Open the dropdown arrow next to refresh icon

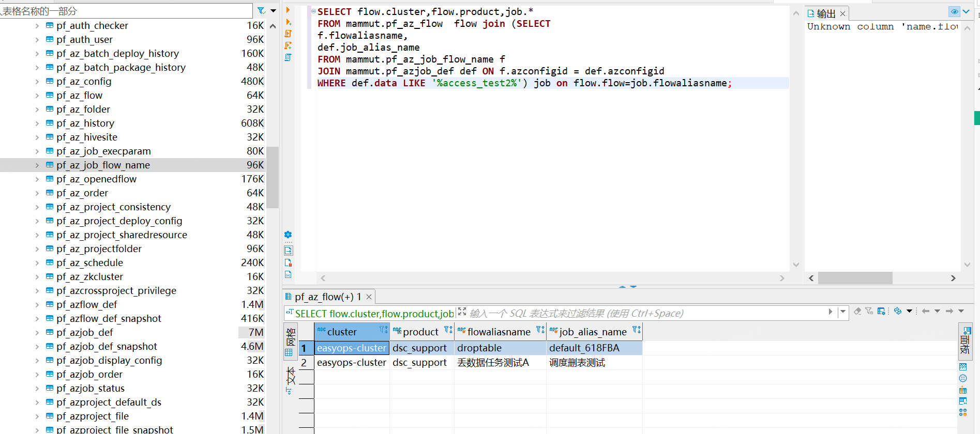tap(909, 311)
